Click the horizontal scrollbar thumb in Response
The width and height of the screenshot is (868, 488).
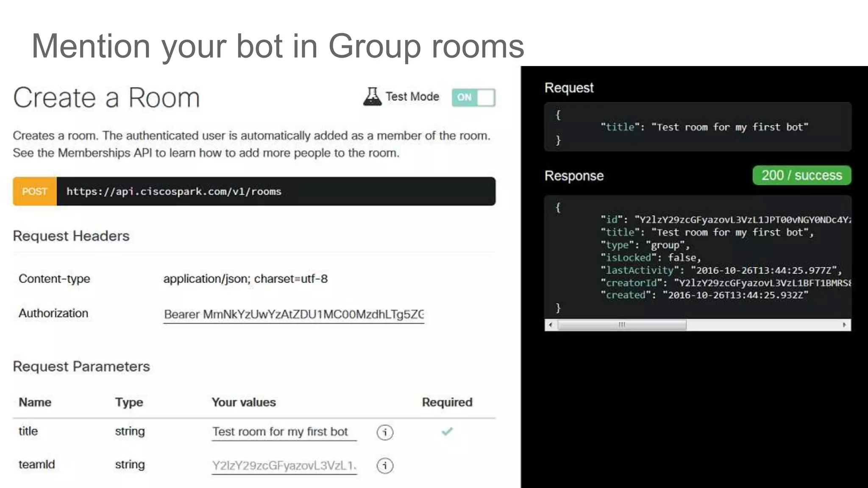click(622, 325)
